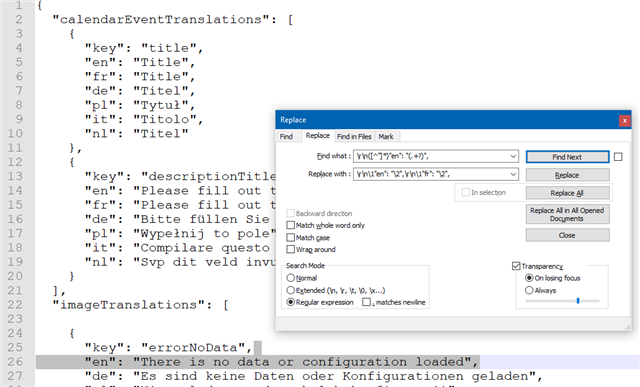Screen dimensions: 640x387
Task: Enable the Wrap around checkbox
Action: point(290,249)
